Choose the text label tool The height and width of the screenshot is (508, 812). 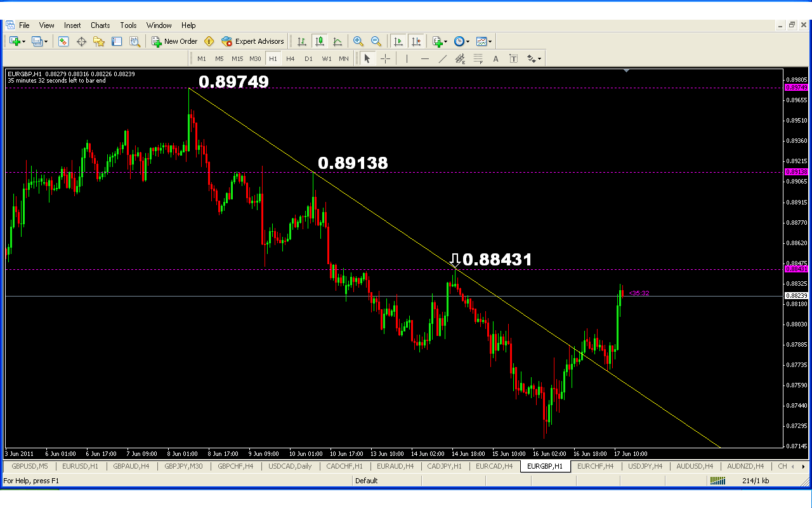point(495,59)
